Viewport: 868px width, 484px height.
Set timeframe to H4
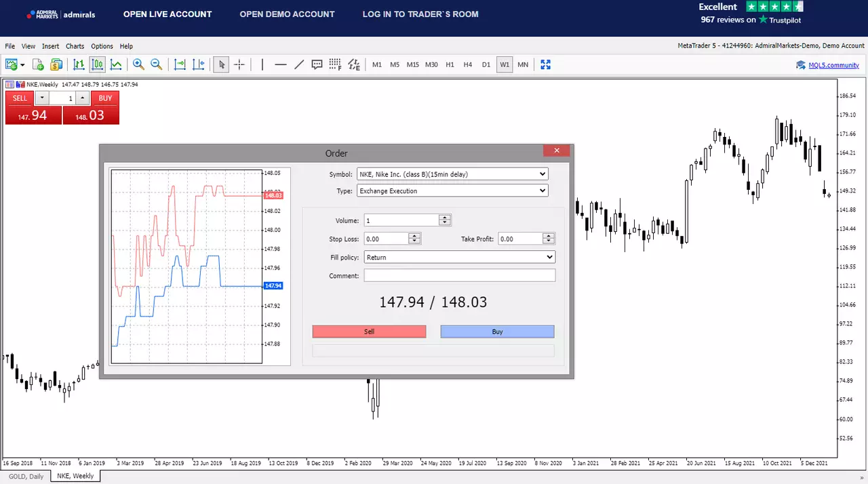pos(468,65)
